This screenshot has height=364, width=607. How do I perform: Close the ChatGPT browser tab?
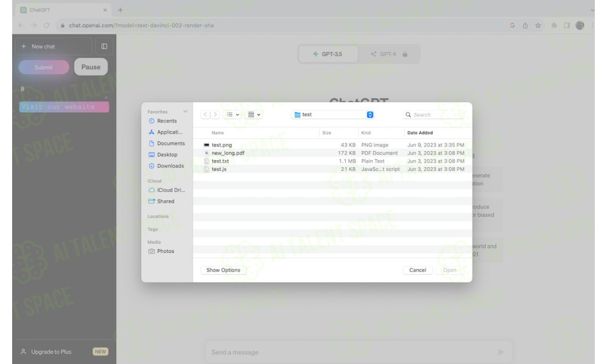[105, 10]
